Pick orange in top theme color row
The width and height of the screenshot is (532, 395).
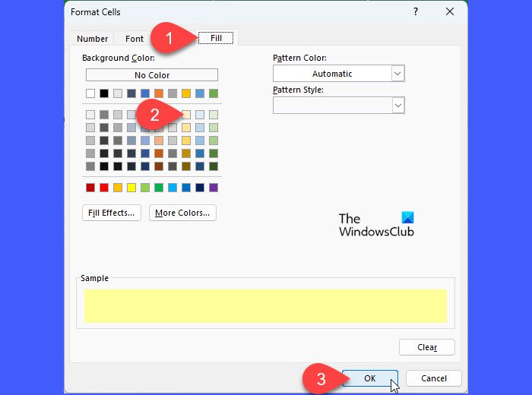click(x=159, y=93)
